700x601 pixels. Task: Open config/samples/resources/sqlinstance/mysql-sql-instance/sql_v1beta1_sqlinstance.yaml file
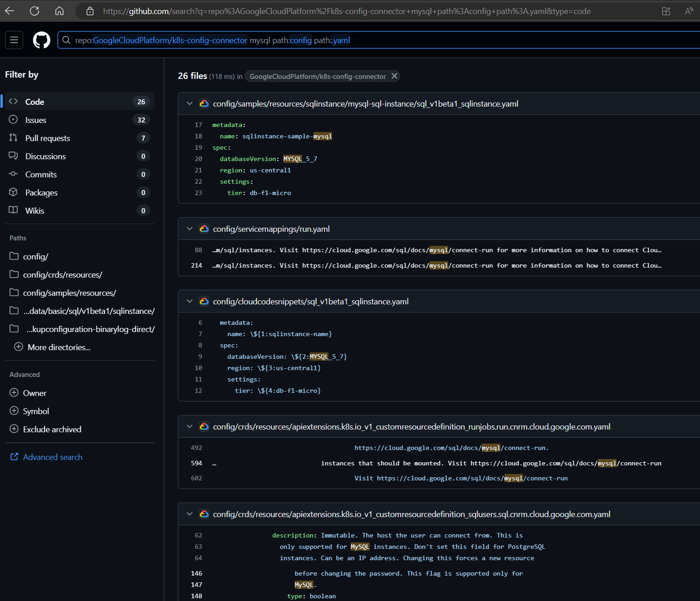click(x=366, y=104)
